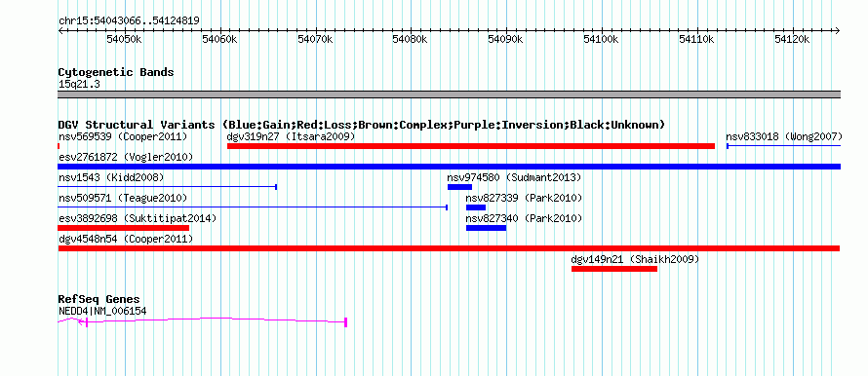Select the red dgv149n21 loss bar
Image resolution: width=868 pixels, height=376 pixels.
coord(614,269)
